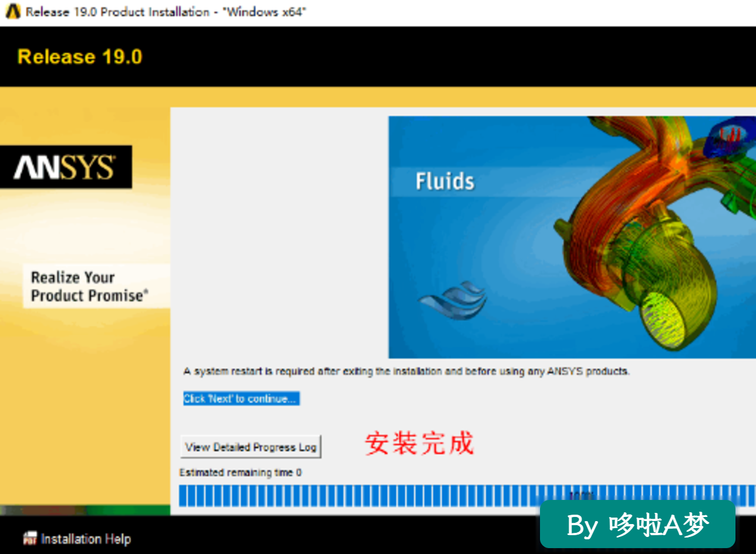756x554 pixels.
Task: Click the "A system restart is required" message
Action: click(x=406, y=371)
